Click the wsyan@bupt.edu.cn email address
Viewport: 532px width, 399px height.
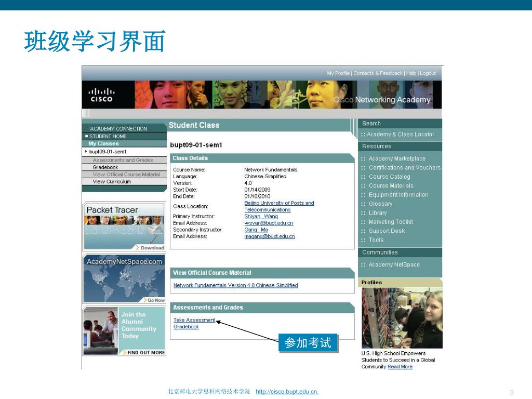point(269,223)
